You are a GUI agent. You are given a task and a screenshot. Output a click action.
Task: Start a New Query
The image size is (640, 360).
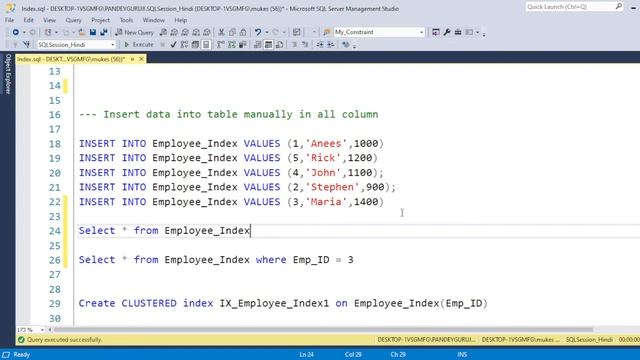point(134,32)
